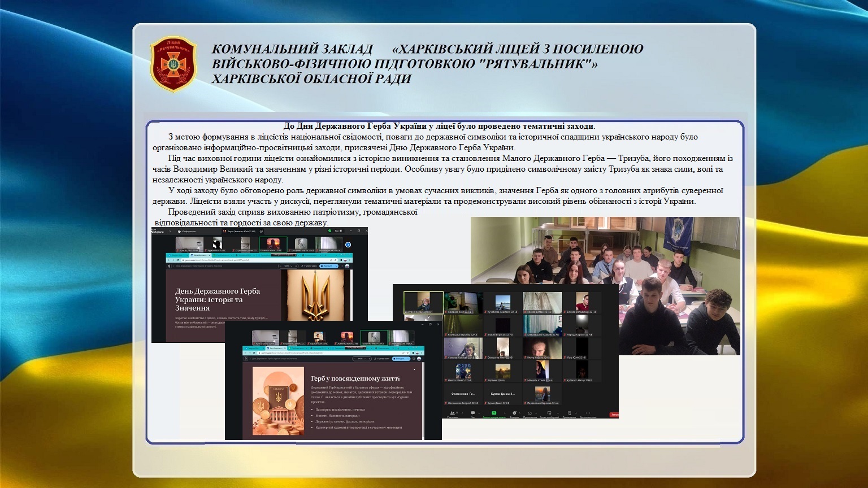Select the highlighted host video tile in gallery

pyautogui.click(x=423, y=302)
